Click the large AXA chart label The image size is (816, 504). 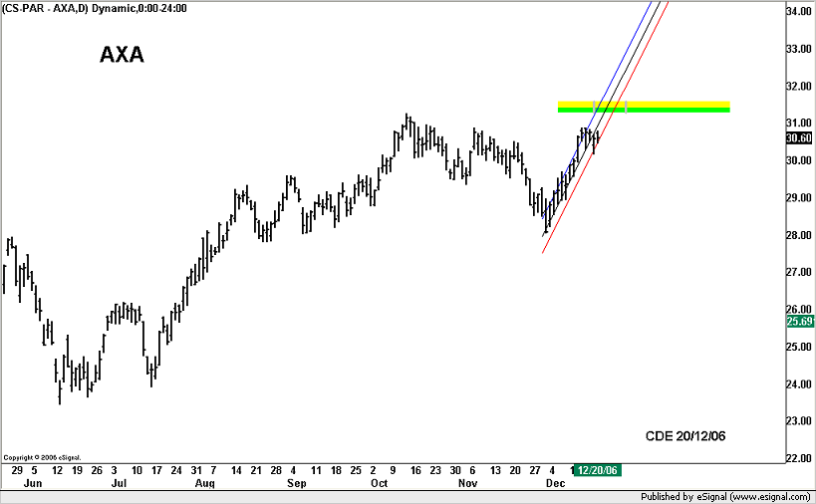point(122,55)
